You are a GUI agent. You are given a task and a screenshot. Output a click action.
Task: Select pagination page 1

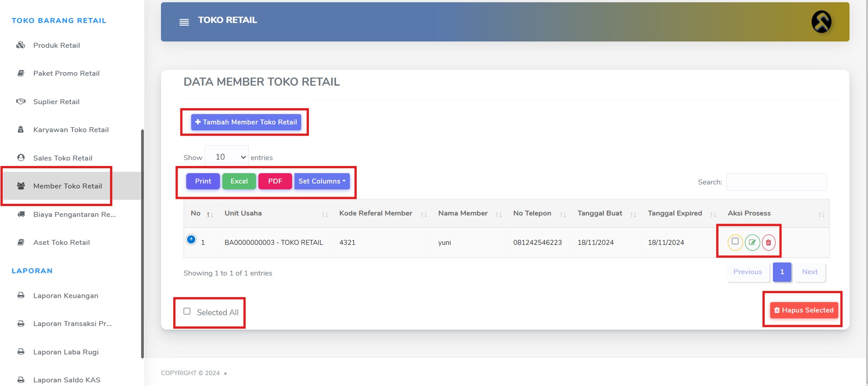(782, 272)
